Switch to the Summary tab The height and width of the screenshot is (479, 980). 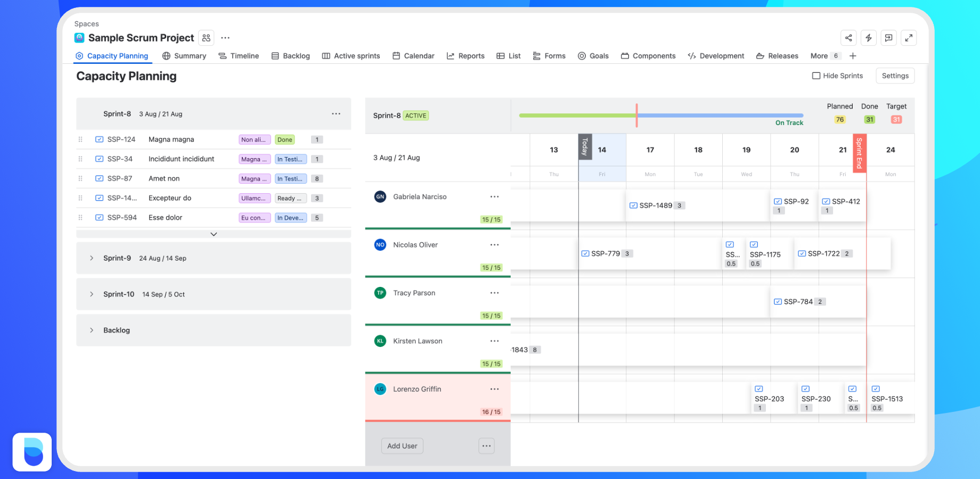point(184,56)
